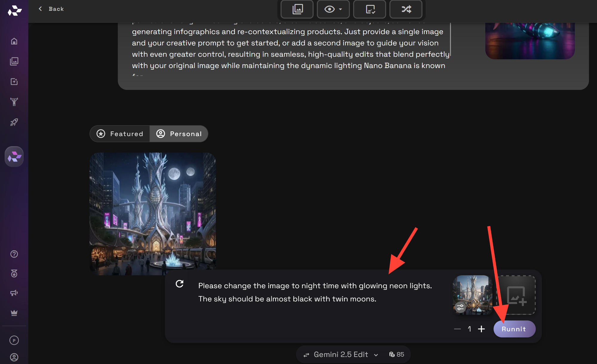Viewport: 597px width, 364px height.
Task: Decrease image count with minus button
Action: pyautogui.click(x=457, y=329)
